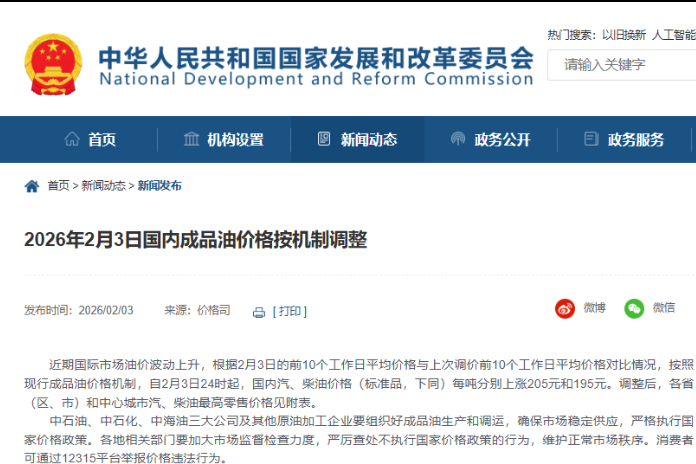This screenshot has width=696, height=464.
Task: Click the blue home icon in breadcrumb
Action: pos(32,186)
